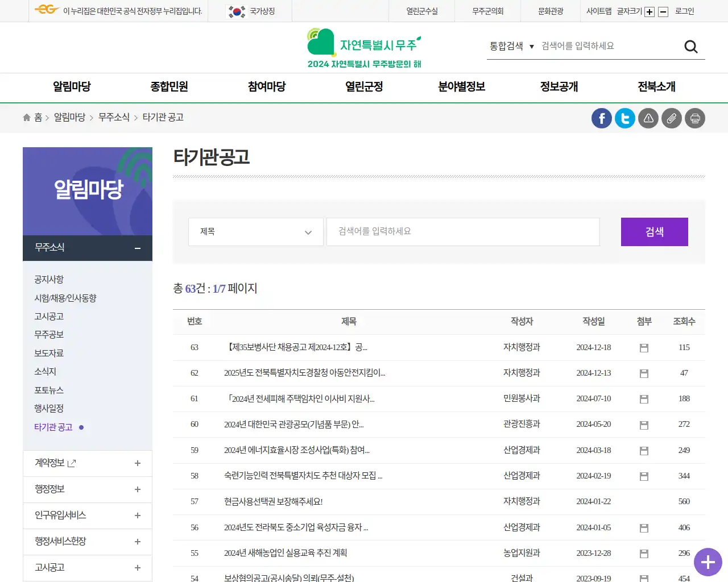This screenshot has width=728, height=582.
Task: Open the 정보공개 navigation menu
Action: (558, 87)
